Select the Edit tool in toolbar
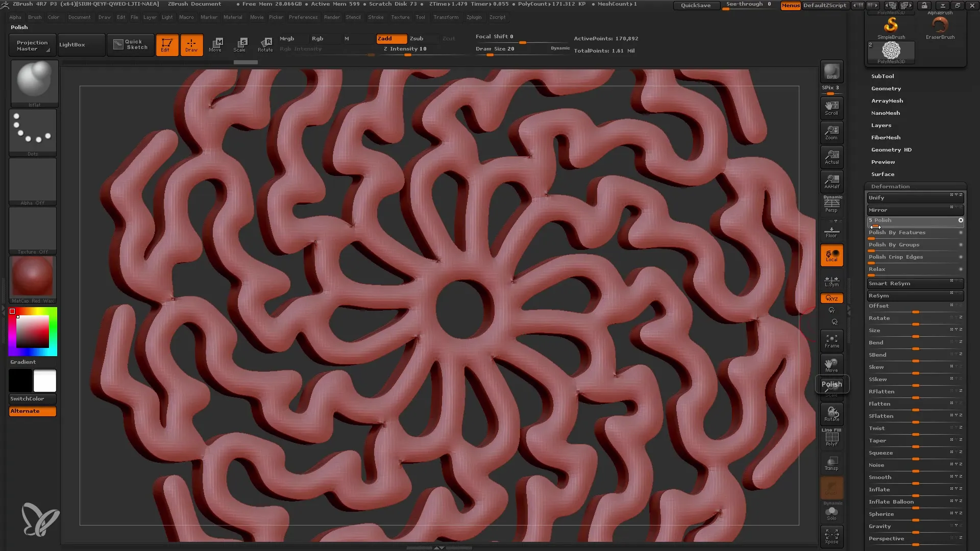The width and height of the screenshot is (980, 551). 166,44
